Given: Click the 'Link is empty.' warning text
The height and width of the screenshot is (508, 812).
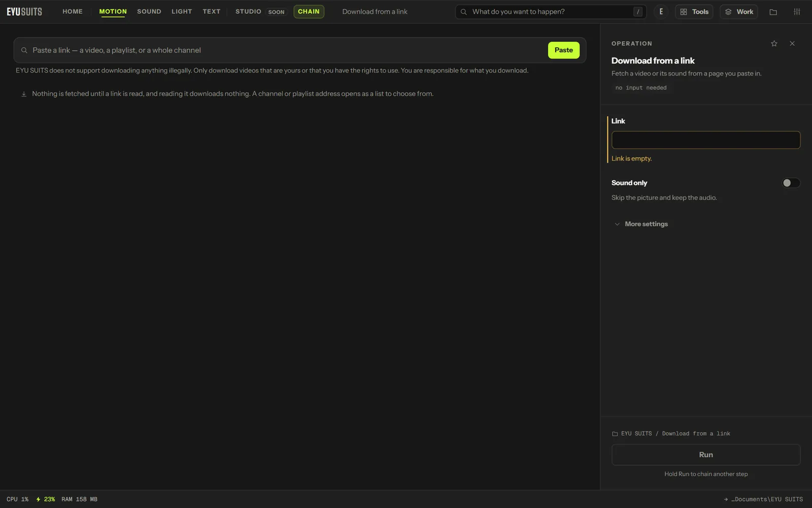Looking at the screenshot, I should 631,158.
